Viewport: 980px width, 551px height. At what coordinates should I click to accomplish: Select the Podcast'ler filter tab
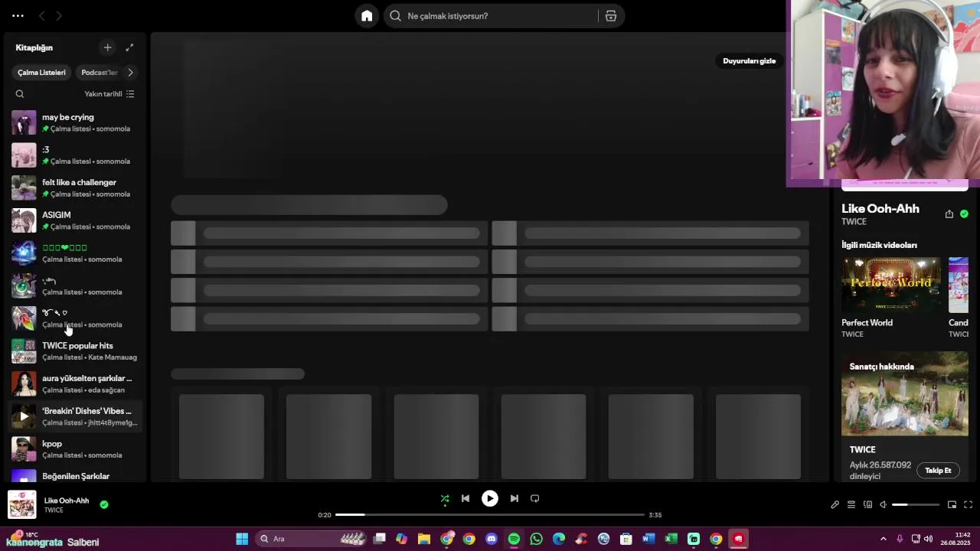(x=100, y=73)
